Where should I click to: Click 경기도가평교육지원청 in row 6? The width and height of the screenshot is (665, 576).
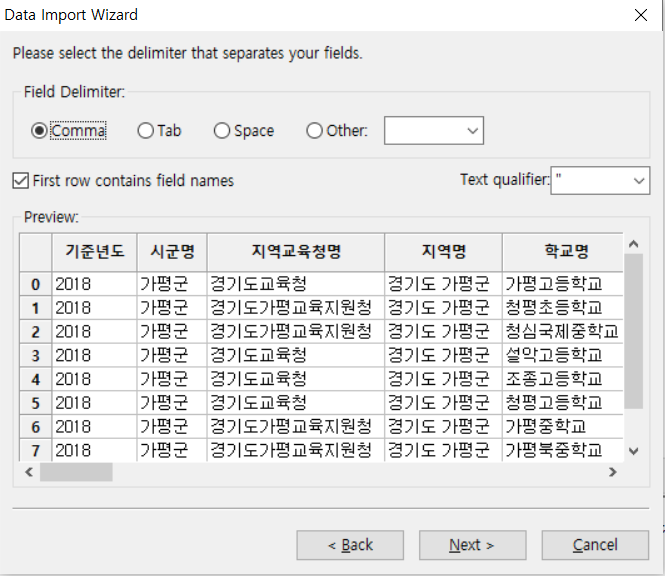click(296, 426)
